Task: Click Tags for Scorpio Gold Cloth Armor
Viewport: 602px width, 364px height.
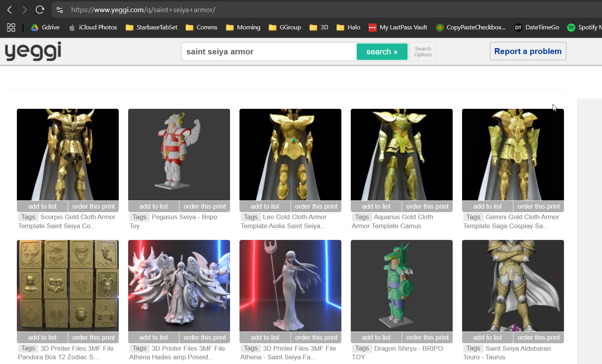Action: click(28, 217)
